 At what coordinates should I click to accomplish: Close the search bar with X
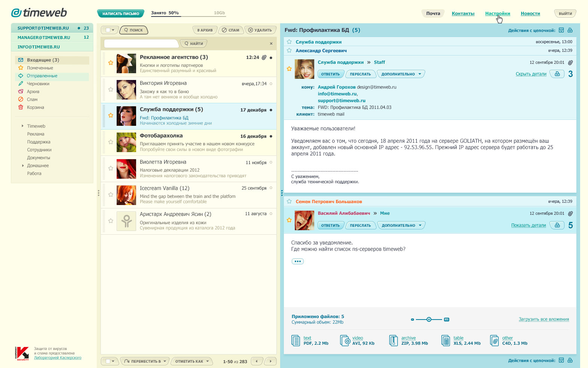(271, 44)
